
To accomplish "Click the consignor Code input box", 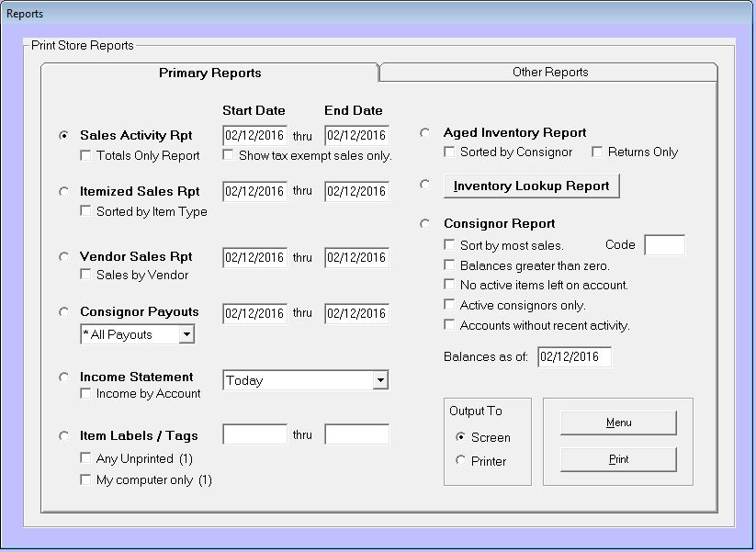I will pyautogui.click(x=664, y=245).
